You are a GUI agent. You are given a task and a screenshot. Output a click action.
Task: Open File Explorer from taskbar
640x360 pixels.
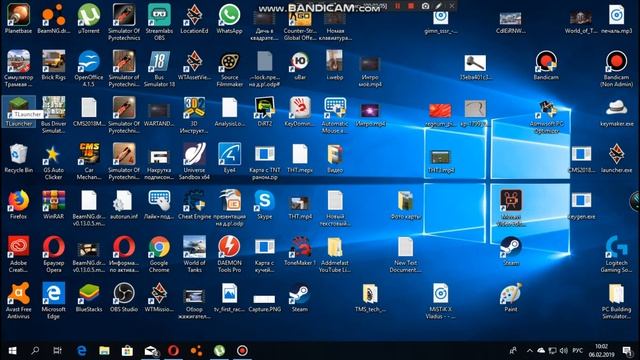104,351
